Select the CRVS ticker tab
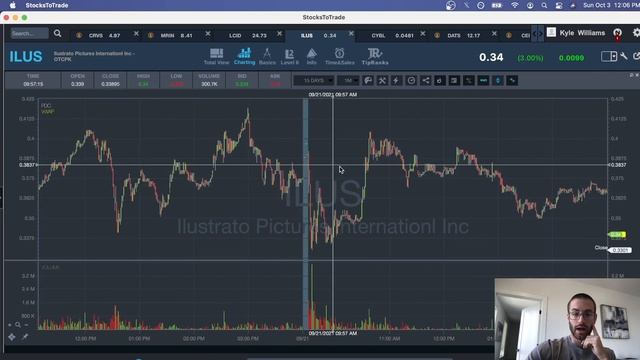The height and width of the screenshot is (360, 640). (x=104, y=36)
